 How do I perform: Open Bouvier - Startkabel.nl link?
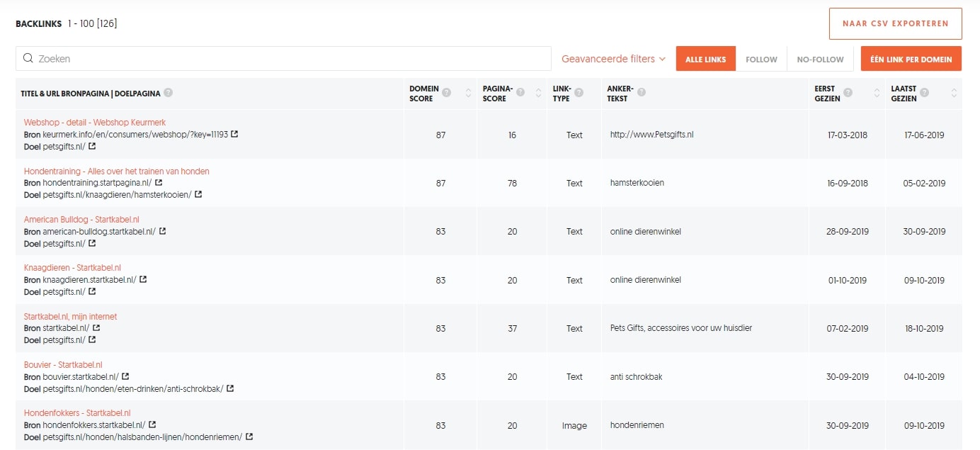coord(64,364)
